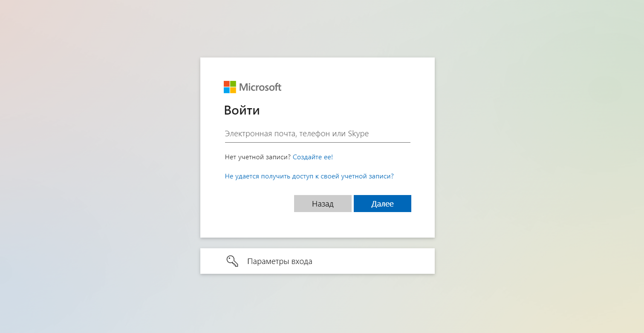Click the Microsoft wordmark text
Screen dimensions: 644x333
click(x=260, y=87)
